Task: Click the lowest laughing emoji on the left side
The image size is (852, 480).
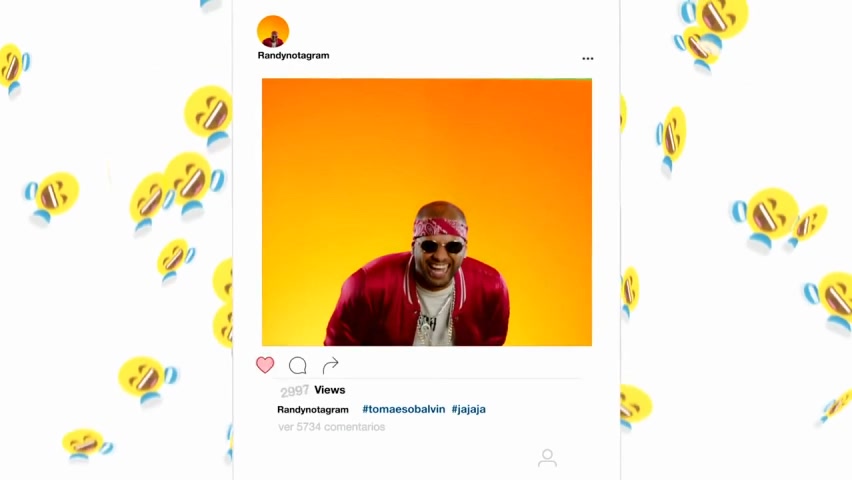Action: 86,445
